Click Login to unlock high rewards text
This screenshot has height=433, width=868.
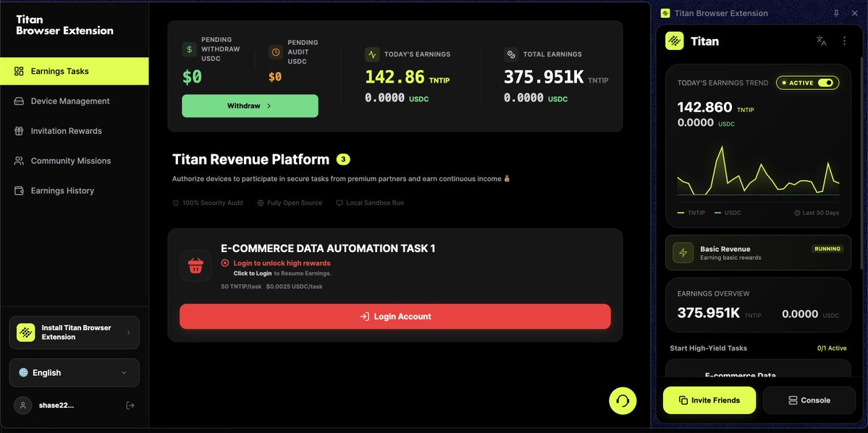pos(282,263)
